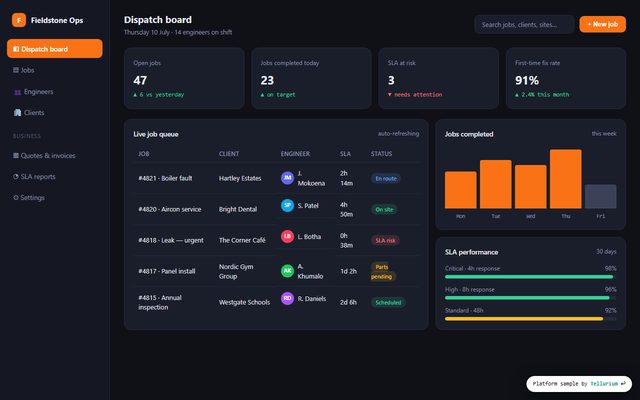
Task: Click the Settings gear icon
Action: (x=16, y=198)
